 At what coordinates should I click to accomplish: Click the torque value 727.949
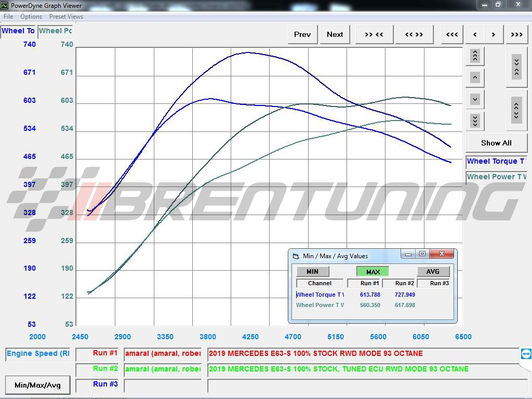tap(405, 295)
